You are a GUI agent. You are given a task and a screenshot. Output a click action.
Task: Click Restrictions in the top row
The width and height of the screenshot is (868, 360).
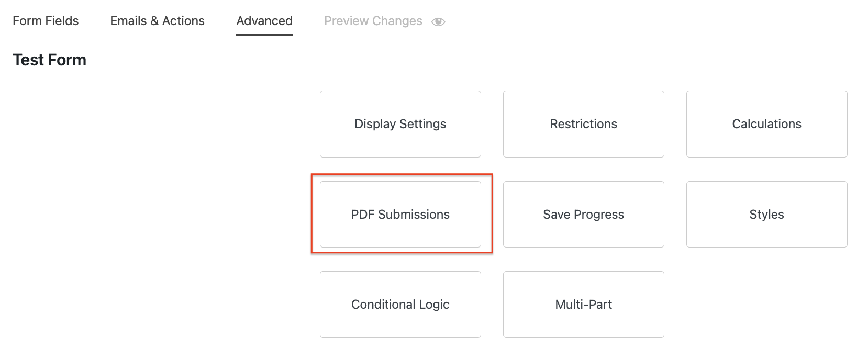583,124
